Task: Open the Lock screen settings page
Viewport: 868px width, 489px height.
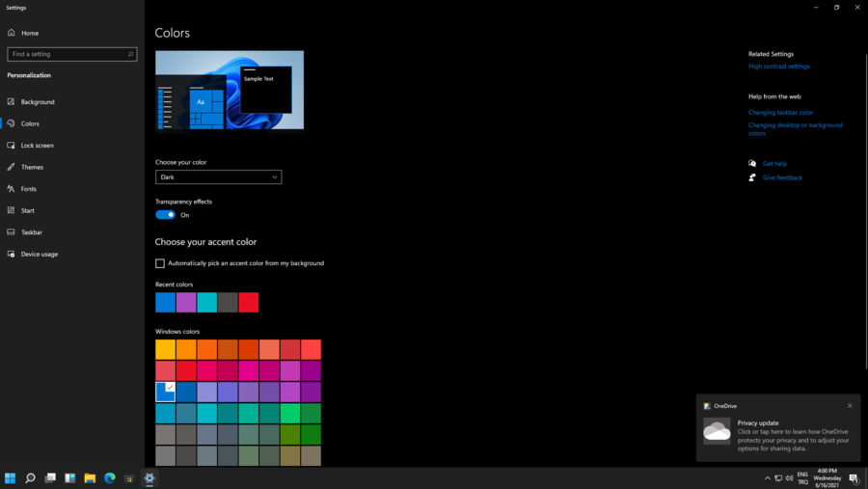Action: click(x=37, y=146)
